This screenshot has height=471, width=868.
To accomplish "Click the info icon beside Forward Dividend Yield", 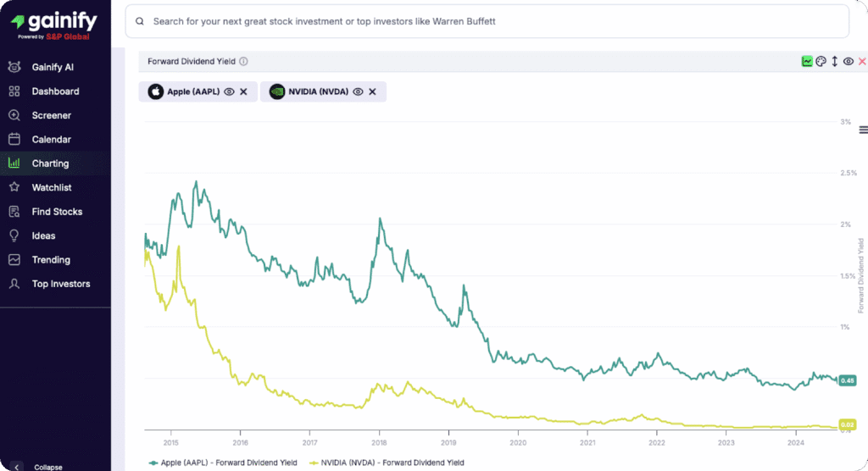I will click(x=243, y=61).
